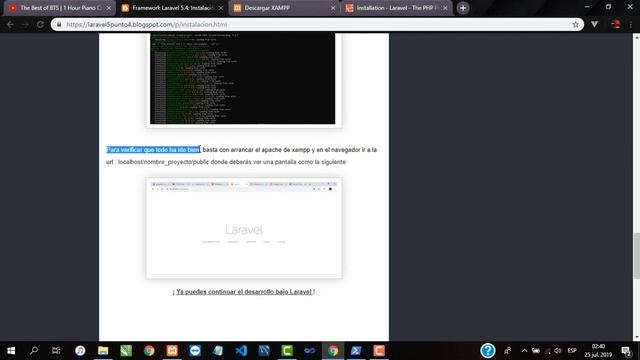
Task: Go forward in browser history
Action: click(x=25, y=24)
